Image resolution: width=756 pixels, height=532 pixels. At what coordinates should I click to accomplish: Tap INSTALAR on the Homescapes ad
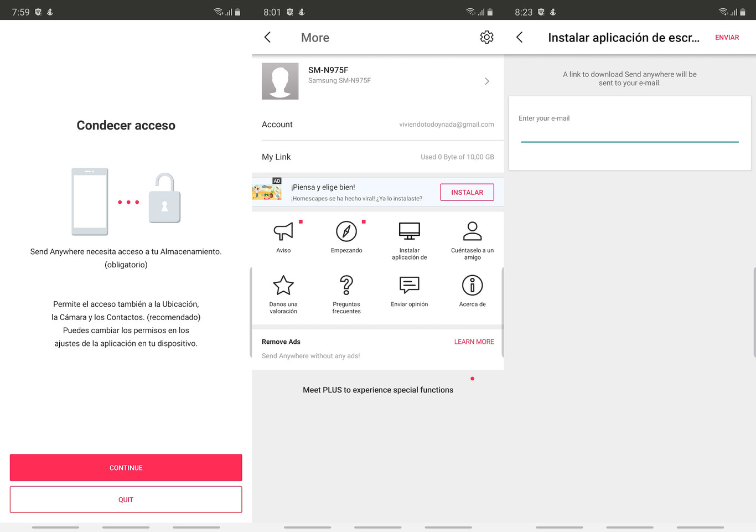point(467,192)
